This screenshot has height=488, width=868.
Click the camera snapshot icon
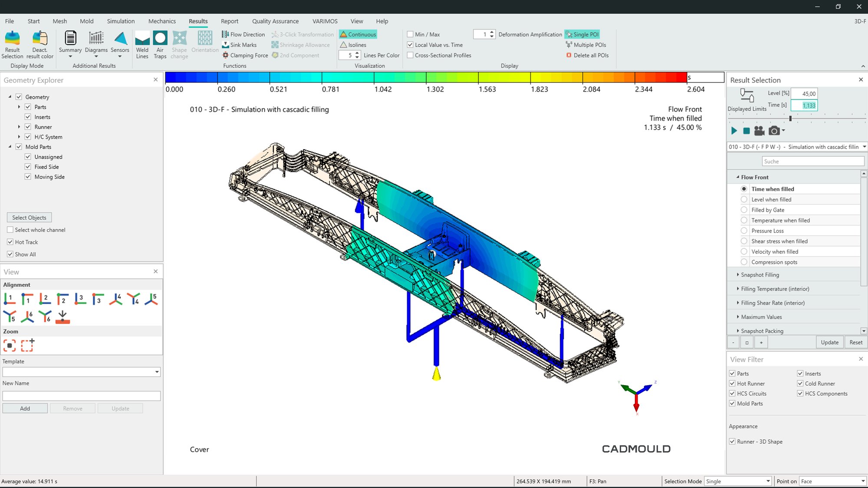(x=774, y=131)
